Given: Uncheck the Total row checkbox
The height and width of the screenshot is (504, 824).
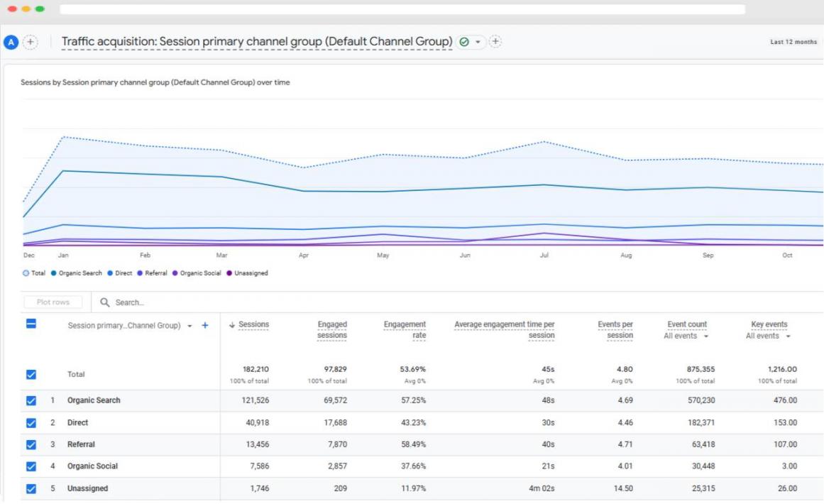Looking at the screenshot, I should click(31, 375).
